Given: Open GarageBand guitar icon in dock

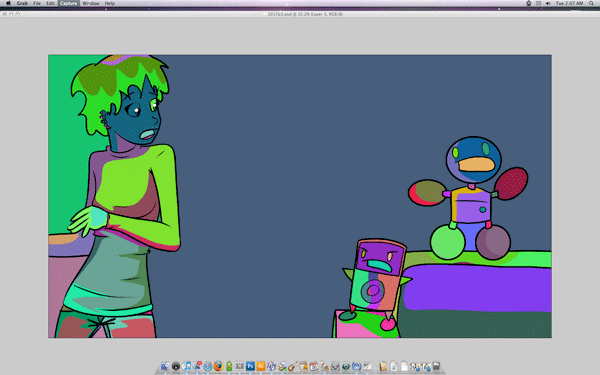Looking at the screenshot, I should coord(292,366).
